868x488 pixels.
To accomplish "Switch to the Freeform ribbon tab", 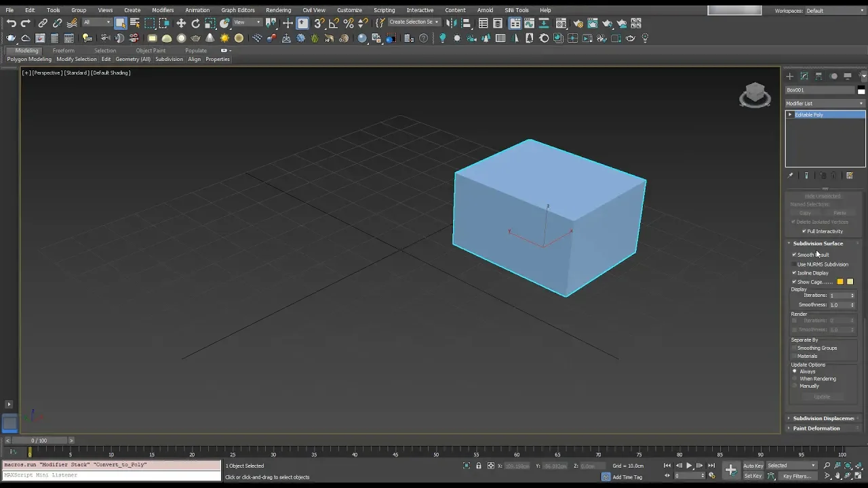I will click(64, 51).
